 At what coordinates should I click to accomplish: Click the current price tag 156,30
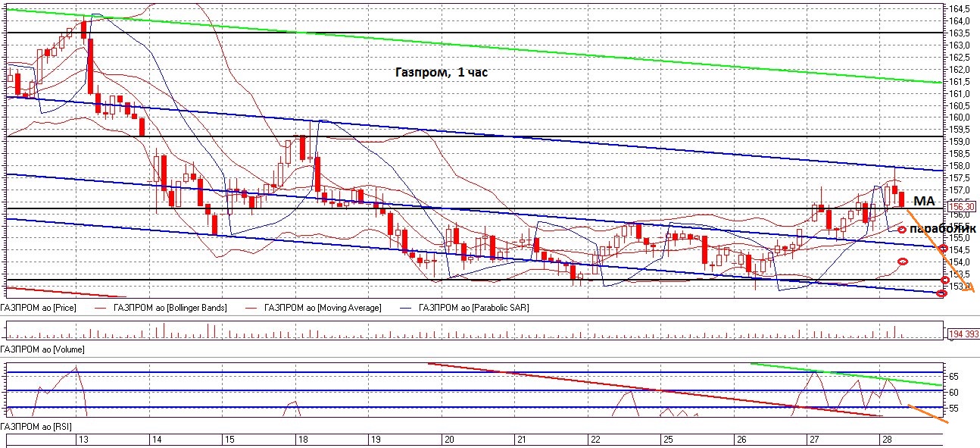pyautogui.click(x=960, y=206)
